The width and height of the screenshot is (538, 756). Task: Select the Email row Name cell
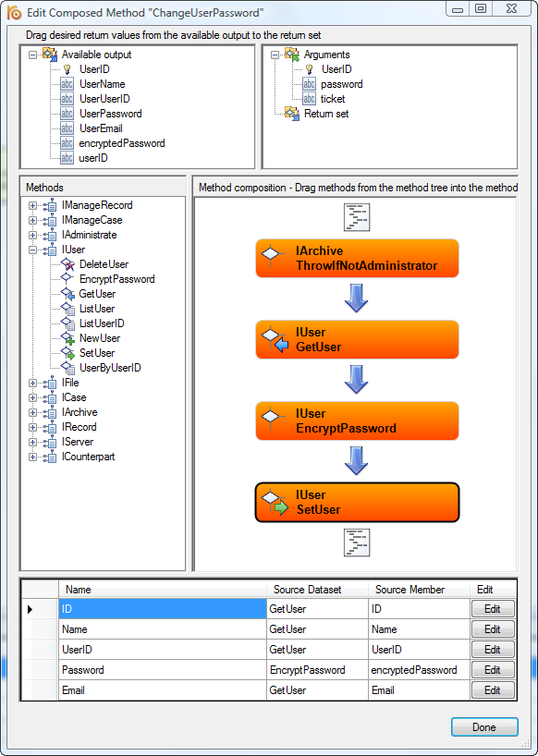point(163,690)
